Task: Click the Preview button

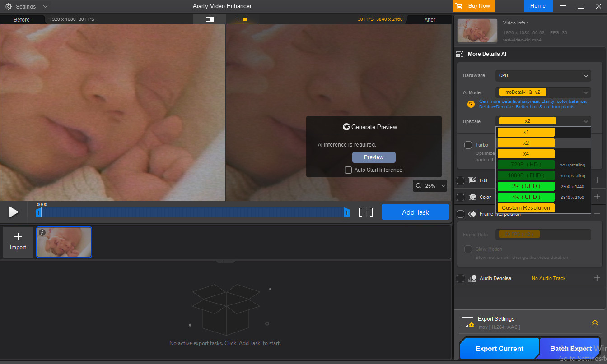Action: point(374,157)
